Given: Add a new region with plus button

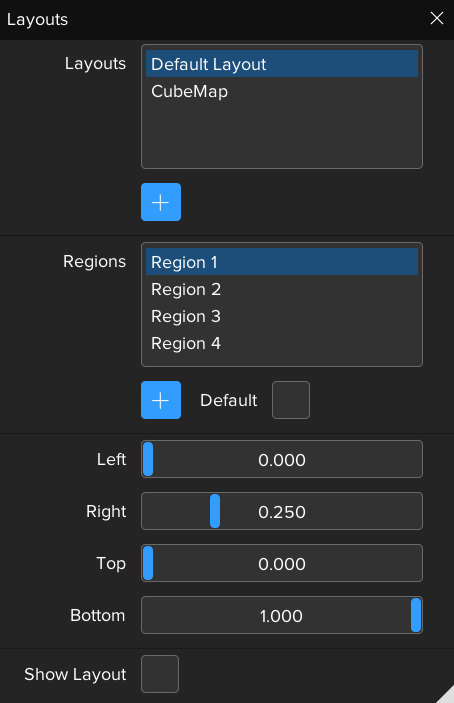Looking at the screenshot, I should point(161,400).
